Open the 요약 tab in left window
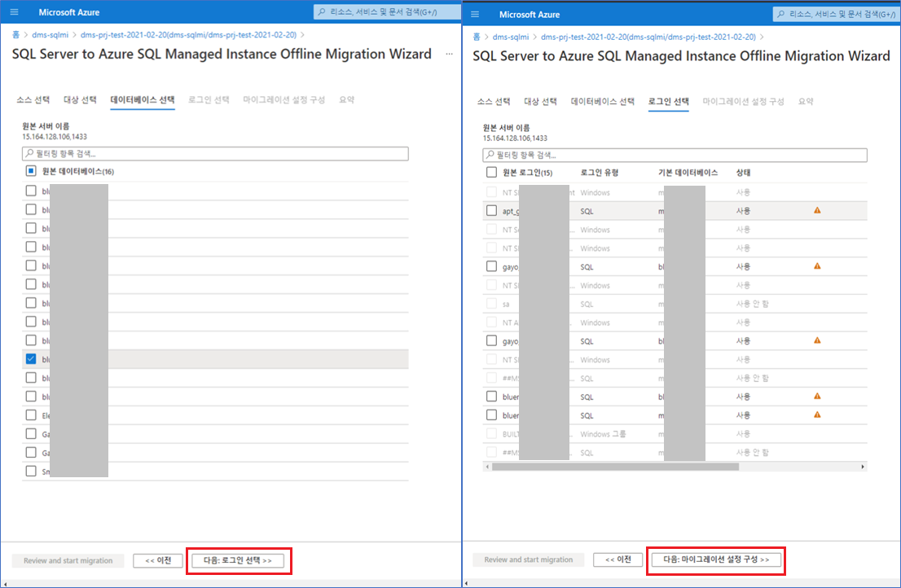The height and width of the screenshot is (588, 901). (x=346, y=100)
